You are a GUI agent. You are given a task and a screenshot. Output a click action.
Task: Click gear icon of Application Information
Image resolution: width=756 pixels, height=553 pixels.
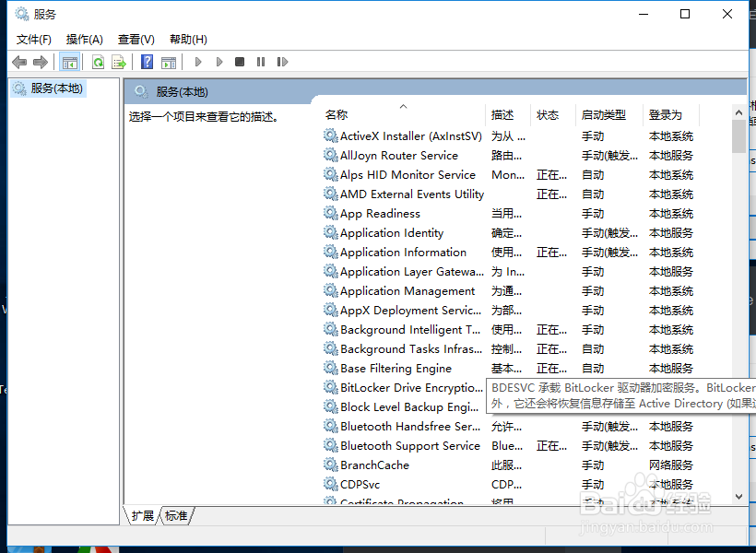[x=330, y=252]
